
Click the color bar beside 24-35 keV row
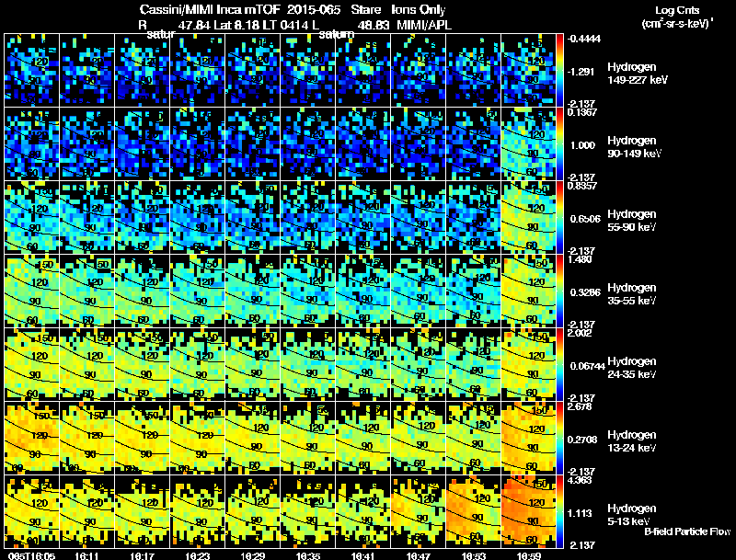click(560, 365)
